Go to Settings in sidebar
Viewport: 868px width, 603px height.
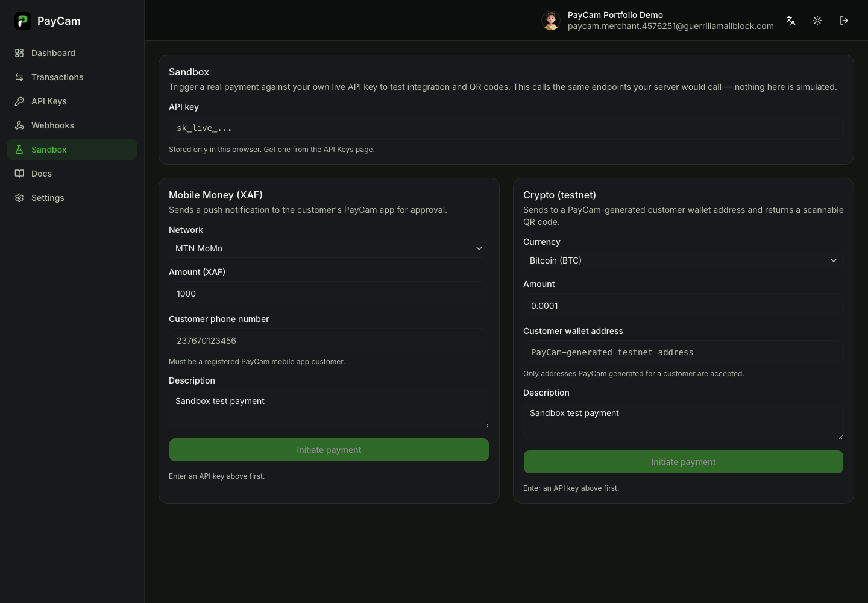click(x=72, y=198)
